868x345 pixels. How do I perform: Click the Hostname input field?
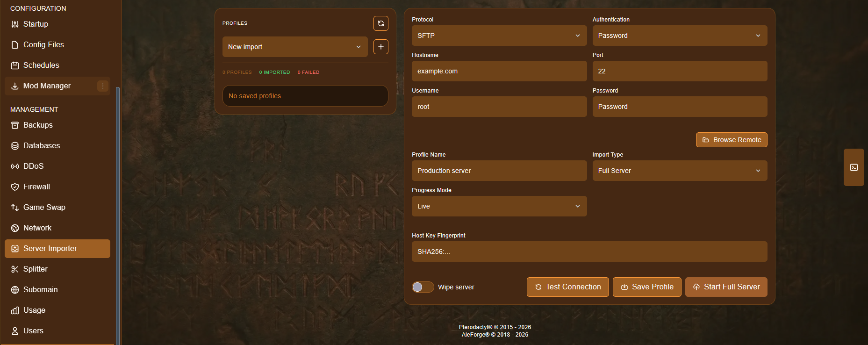[499, 71]
